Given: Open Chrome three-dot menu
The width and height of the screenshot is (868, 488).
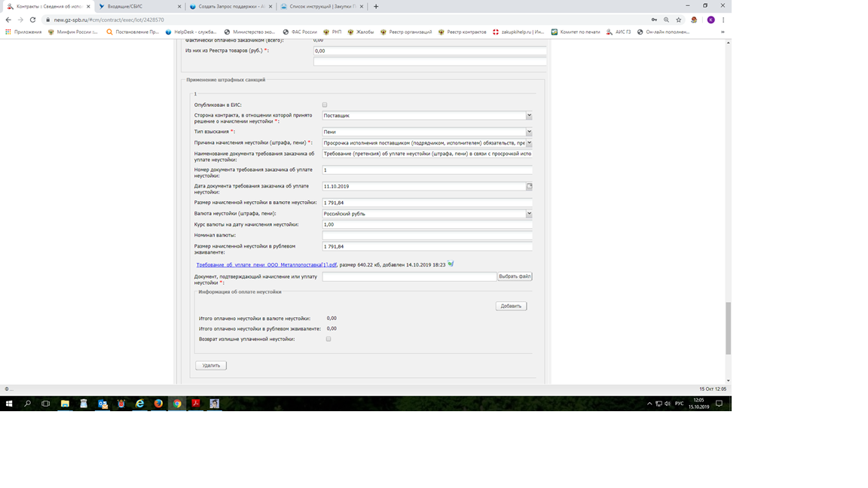Looking at the screenshot, I should (723, 20).
